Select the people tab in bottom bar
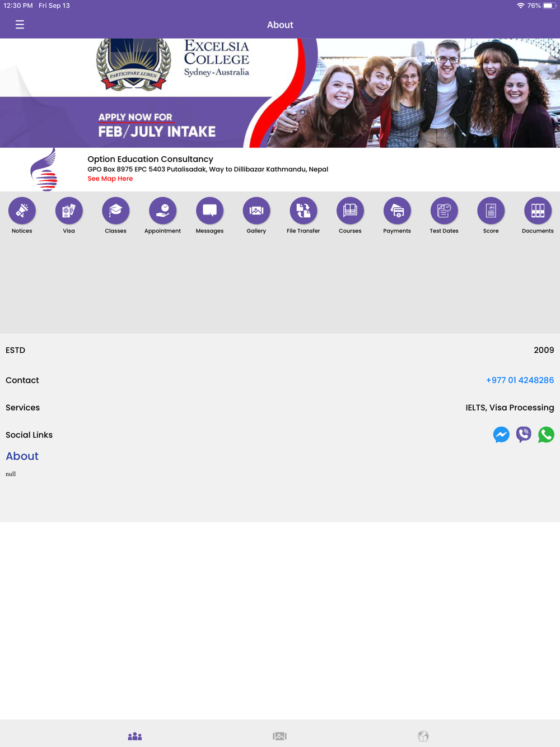This screenshot has width=560, height=747. click(135, 736)
